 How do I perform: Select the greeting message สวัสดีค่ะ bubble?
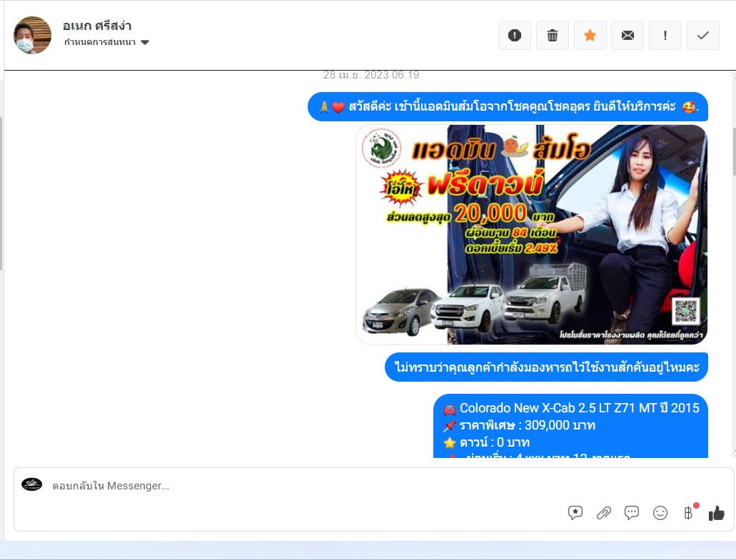pyautogui.click(x=508, y=107)
